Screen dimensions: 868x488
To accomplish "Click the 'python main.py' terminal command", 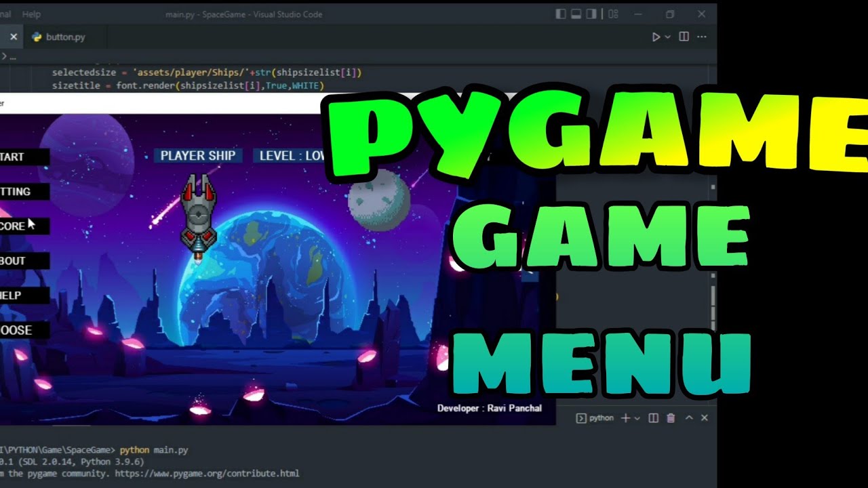I will pos(154,450).
